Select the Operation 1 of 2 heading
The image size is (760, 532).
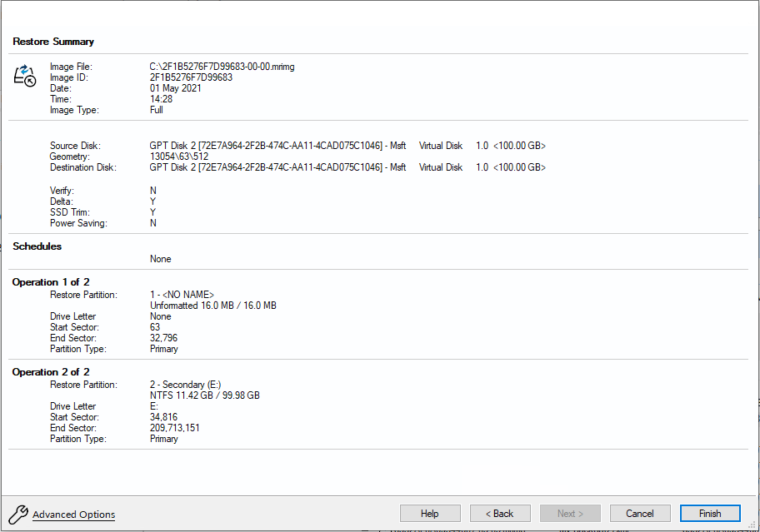pos(51,282)
